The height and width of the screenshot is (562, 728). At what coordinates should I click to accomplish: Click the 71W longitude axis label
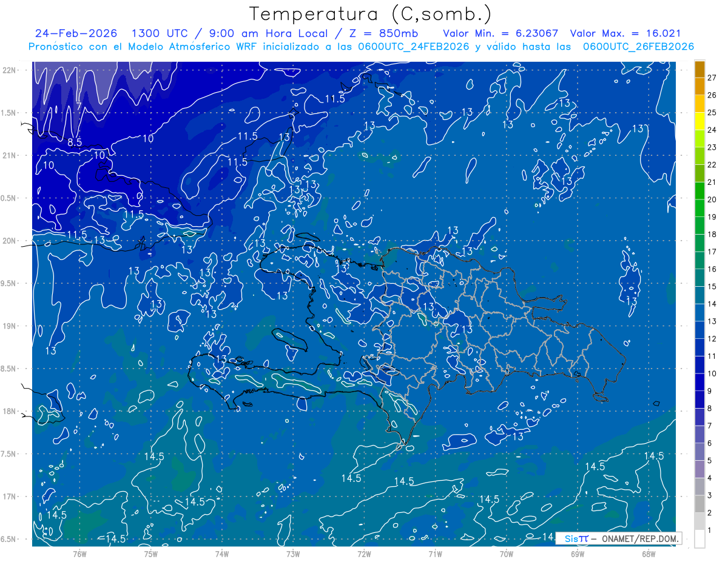435,554
